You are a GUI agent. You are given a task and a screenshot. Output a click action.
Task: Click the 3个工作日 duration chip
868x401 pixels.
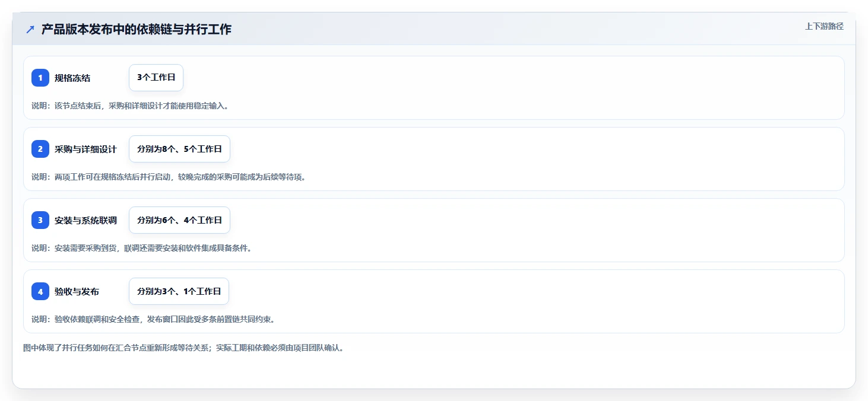click(156, 78)
